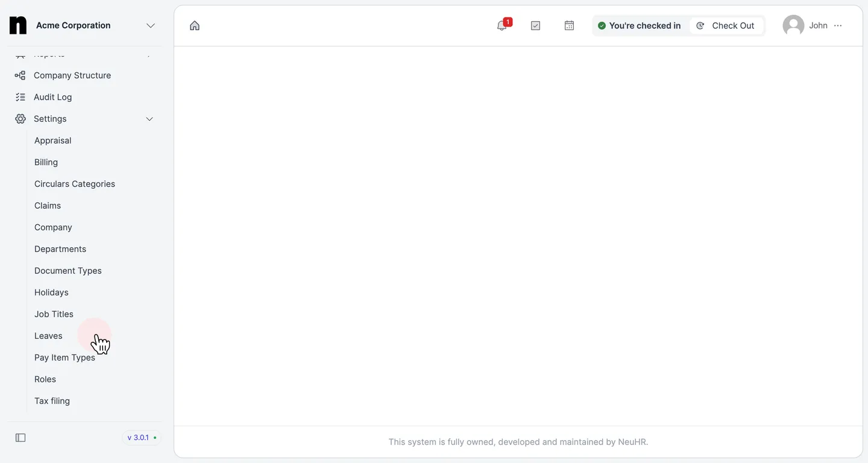
Task: Click John's profile avatar
Action: tap(793, 25)
